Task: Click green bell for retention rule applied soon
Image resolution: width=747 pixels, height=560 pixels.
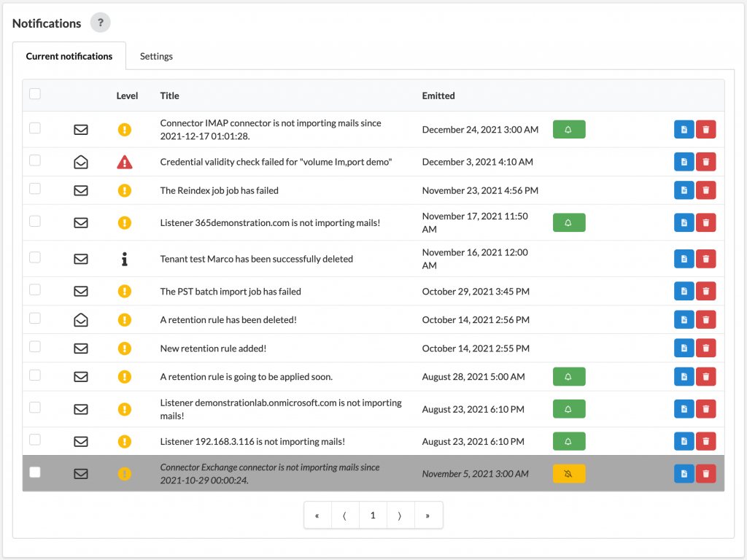Action: tap(569, 377)
